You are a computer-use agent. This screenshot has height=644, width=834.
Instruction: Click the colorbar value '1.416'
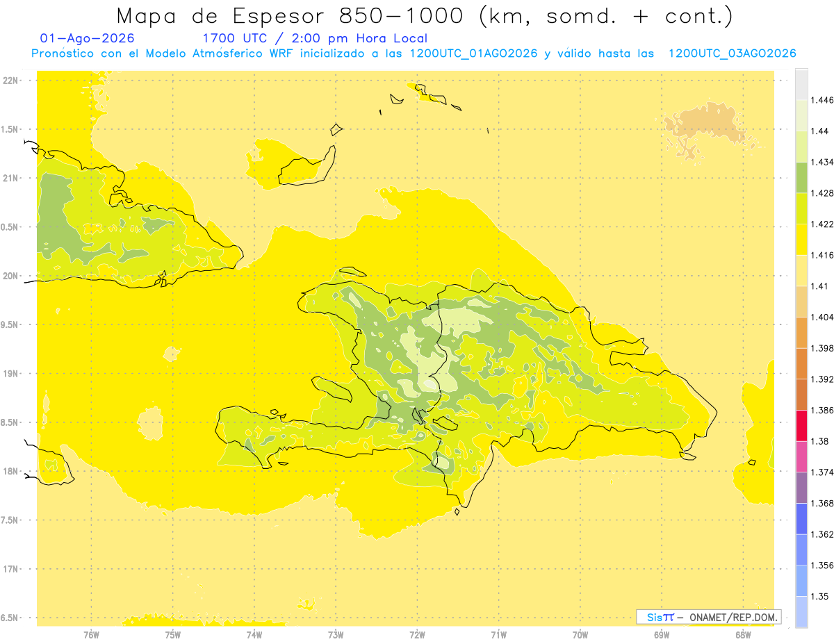coord(822,255)
